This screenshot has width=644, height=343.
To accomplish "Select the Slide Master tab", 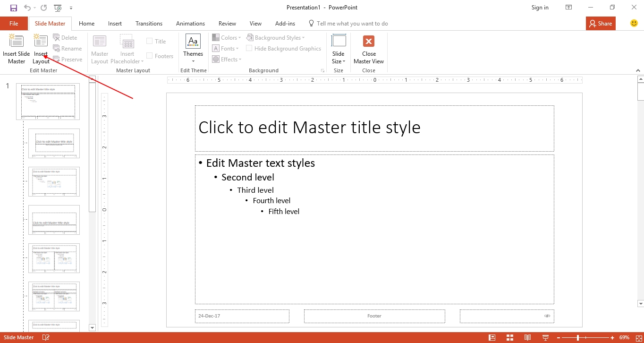I will [x=50, y=24].
